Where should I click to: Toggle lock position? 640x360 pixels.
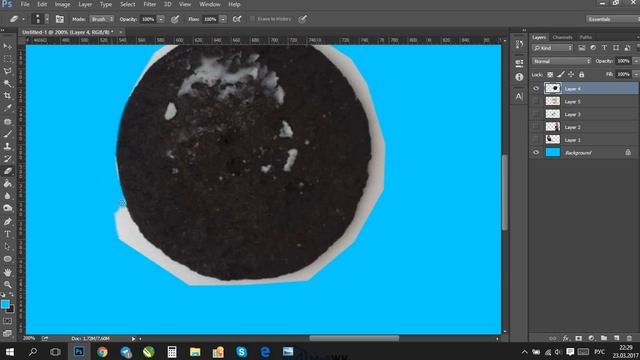point(571,74)
